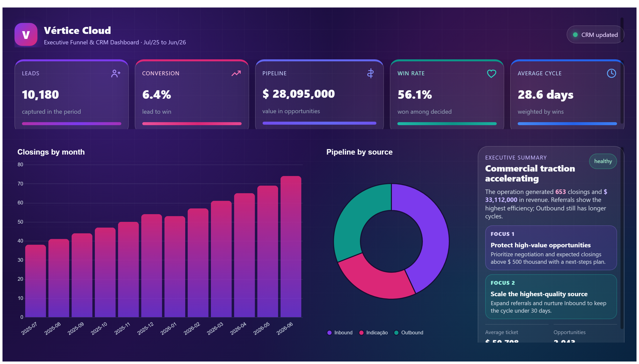Click the Average Cycle blue progress bar
This screenshot has width=639, height=364.
pos(567,124)
